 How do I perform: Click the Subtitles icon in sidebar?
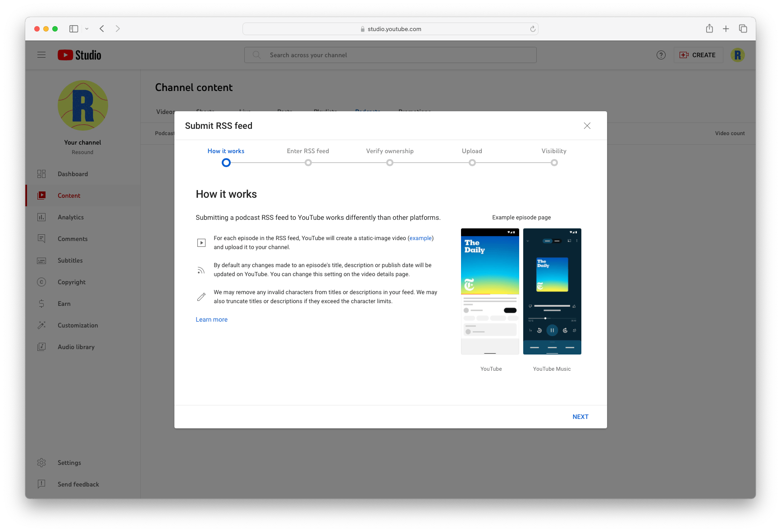(41, 260)
